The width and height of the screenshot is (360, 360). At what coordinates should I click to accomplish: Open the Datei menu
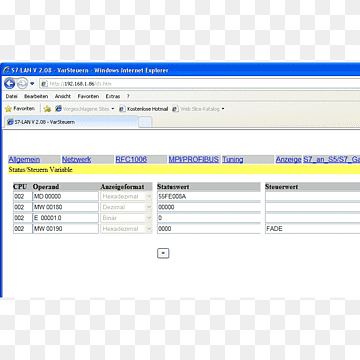(x=12, y=96)
